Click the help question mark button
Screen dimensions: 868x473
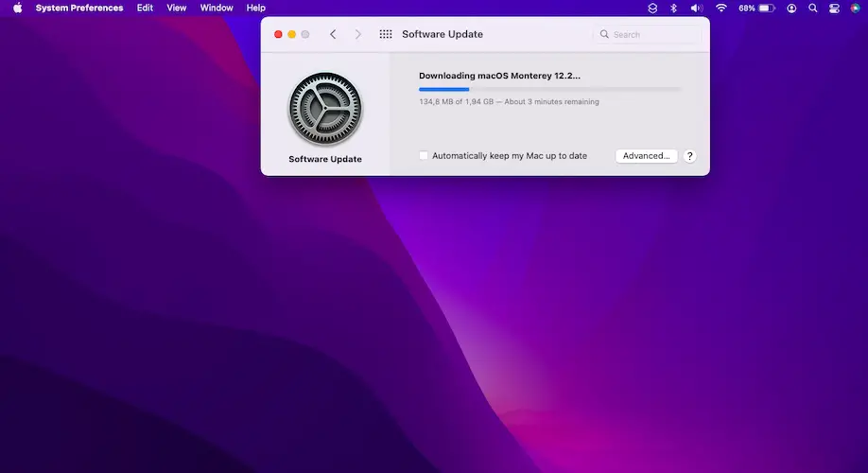pos(690,156)
